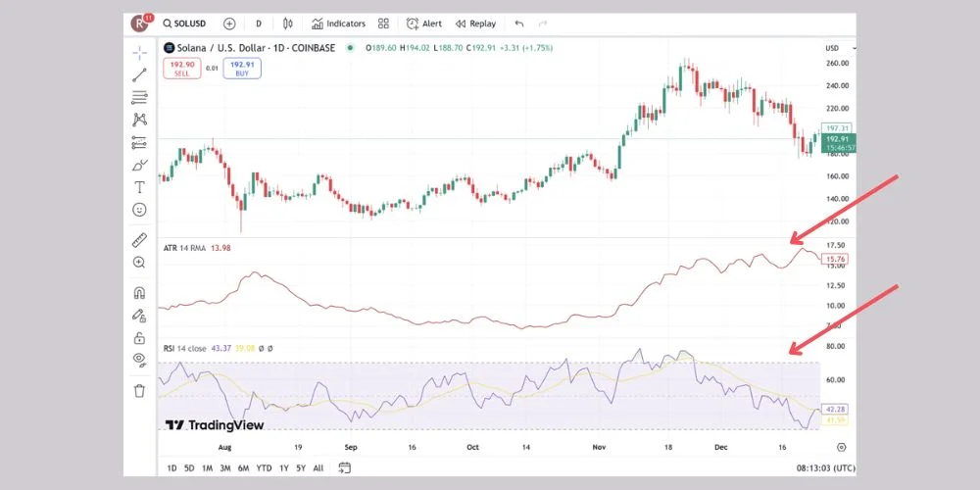Select the 5D date range tab
The image size is (980, 490).
(x=189, y=467)
